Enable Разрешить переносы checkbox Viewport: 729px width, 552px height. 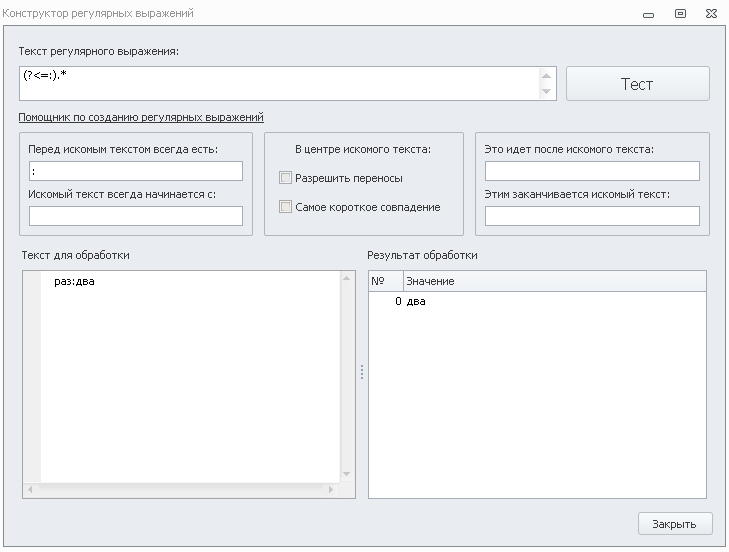point(285,178)
